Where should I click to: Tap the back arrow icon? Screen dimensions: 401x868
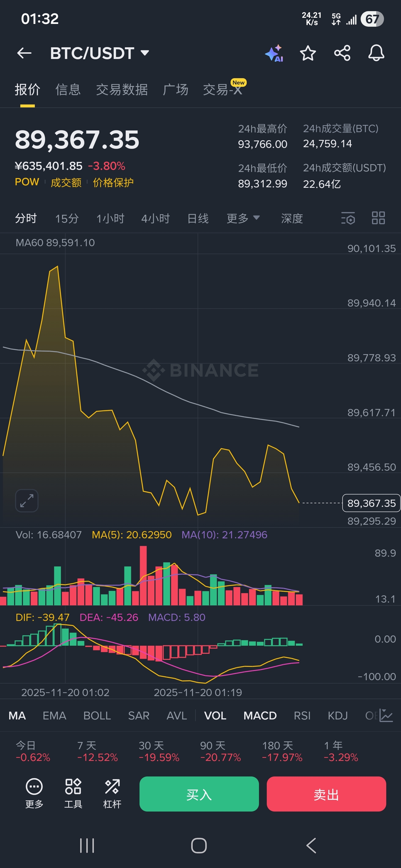click(x=24, y=53)
